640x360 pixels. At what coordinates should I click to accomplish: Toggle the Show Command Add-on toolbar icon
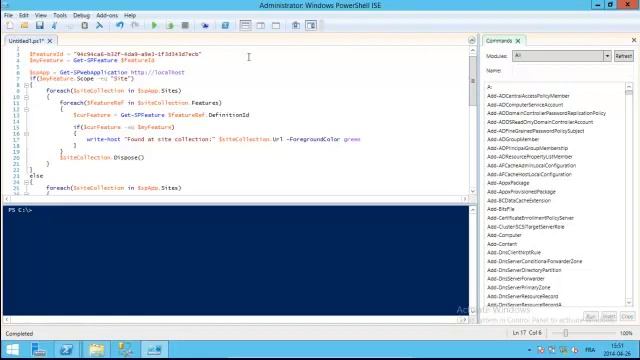tap(311, 25)
